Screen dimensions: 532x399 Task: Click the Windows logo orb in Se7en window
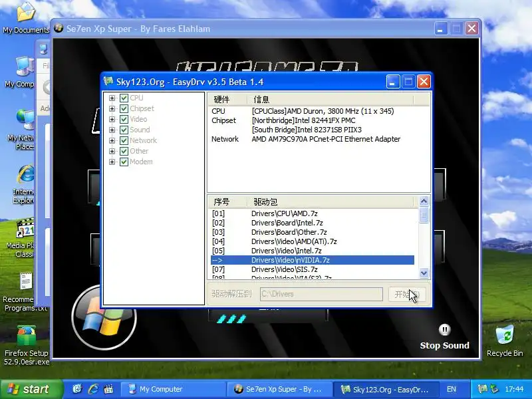click(104, 318)
